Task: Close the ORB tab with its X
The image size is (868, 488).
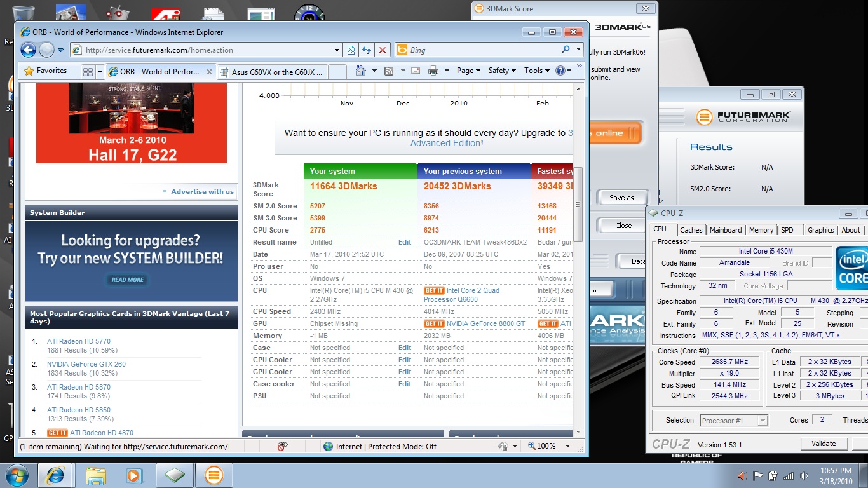Action: click(209, 72)
